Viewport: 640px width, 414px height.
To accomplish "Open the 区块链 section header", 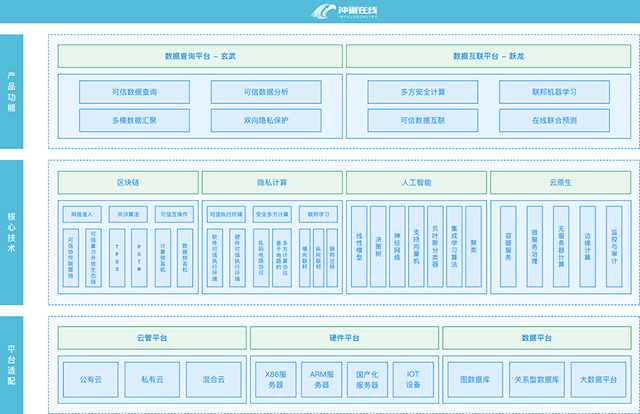I will [127, 183].
